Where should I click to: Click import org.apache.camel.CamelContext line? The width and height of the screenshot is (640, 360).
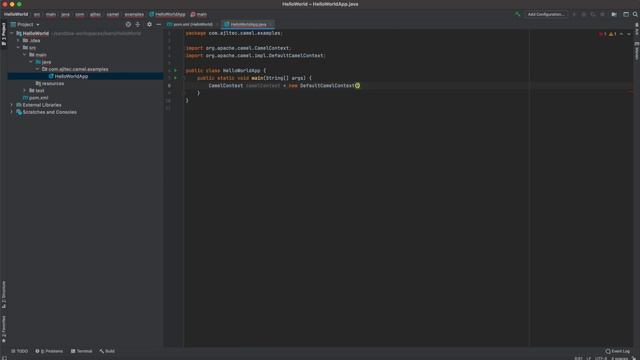pos(238,48)
